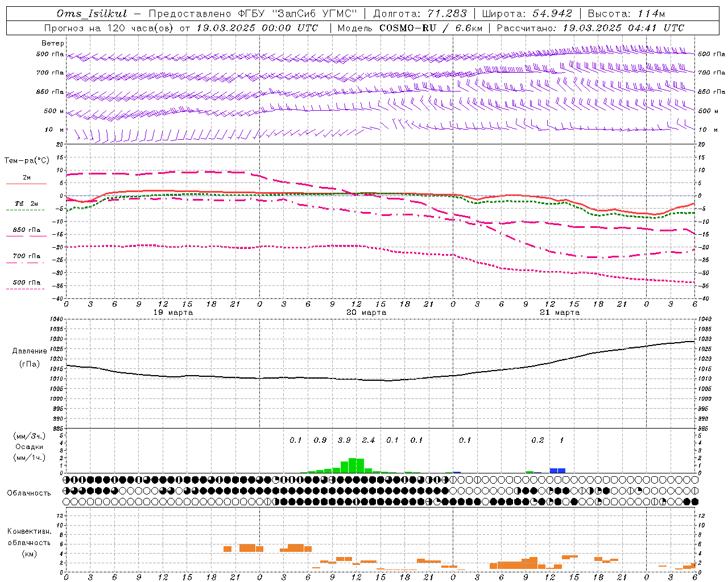Image resolution: width=728 pixels, height=582 pixels.
Task: Click the '(гПа)' pressure unit label
Action: click(30, 364)
